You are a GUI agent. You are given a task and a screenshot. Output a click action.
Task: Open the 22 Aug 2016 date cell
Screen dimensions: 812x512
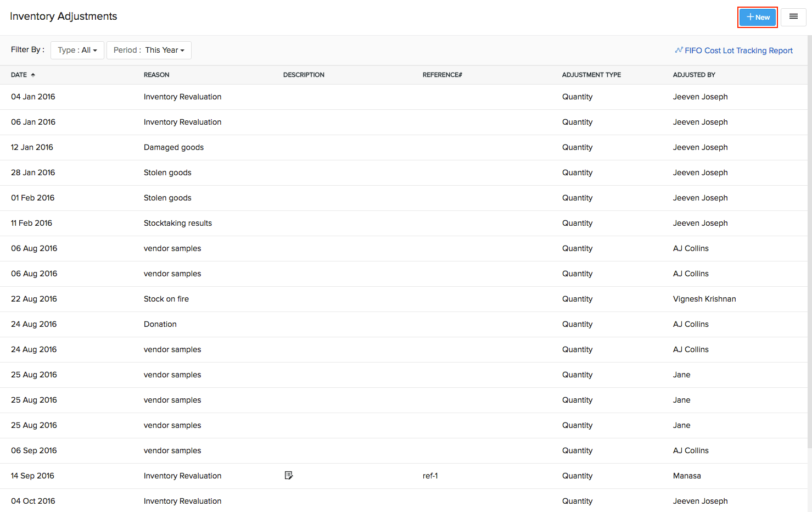(34, 299)
